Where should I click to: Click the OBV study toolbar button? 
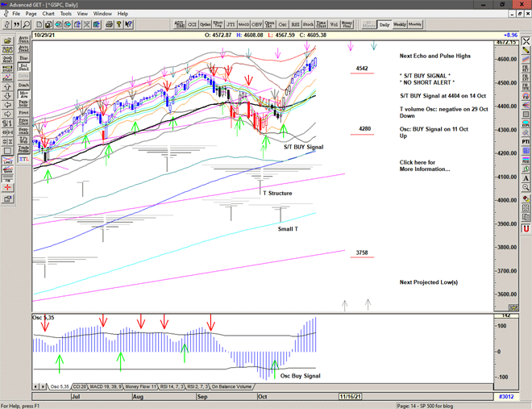(x=258, y=25)
